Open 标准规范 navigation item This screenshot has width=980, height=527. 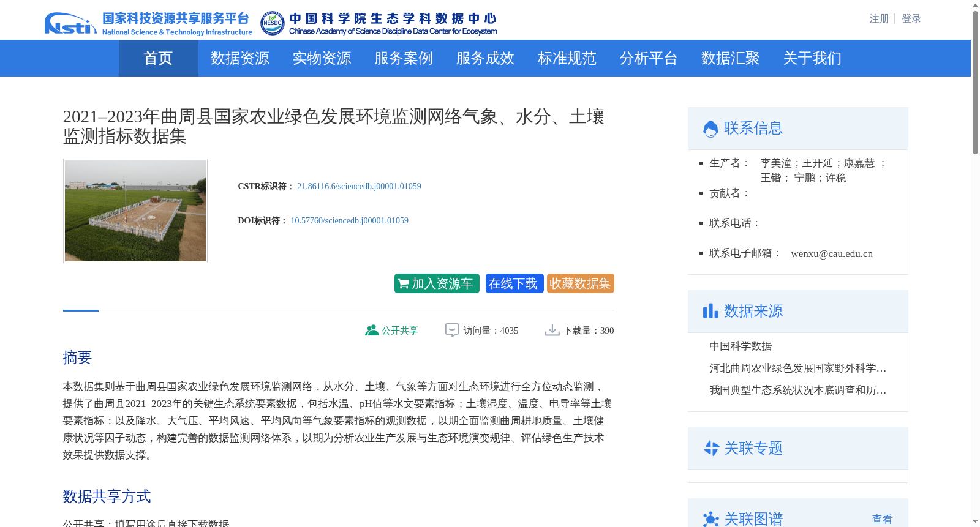coord(567,58)
